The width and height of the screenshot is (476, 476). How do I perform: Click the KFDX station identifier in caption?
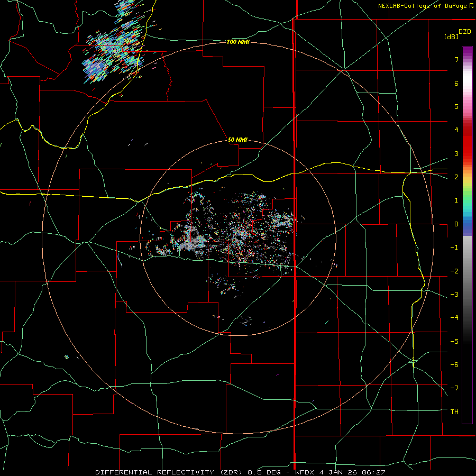coord(305,472)
